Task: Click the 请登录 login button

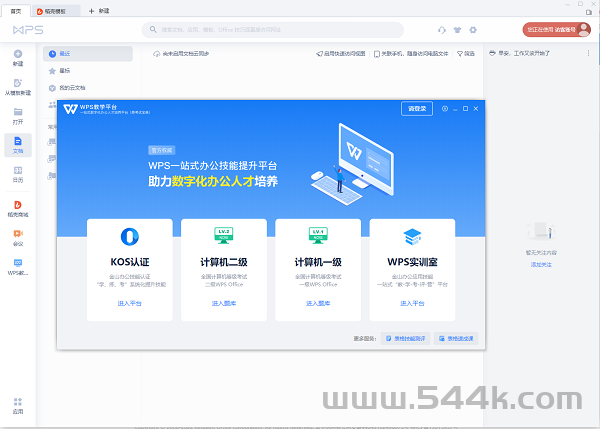Action: click(x=415, y=107)
